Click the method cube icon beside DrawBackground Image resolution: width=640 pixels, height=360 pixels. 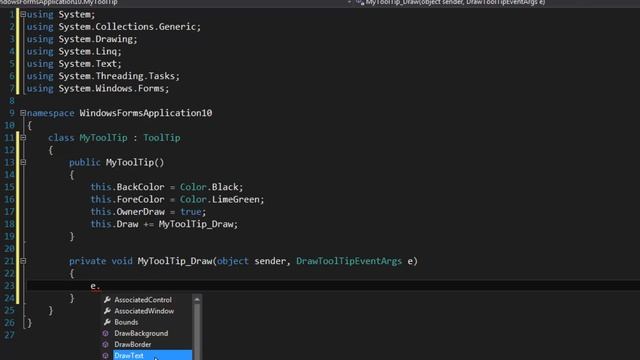pyautogui.click(x=106, y=333)
